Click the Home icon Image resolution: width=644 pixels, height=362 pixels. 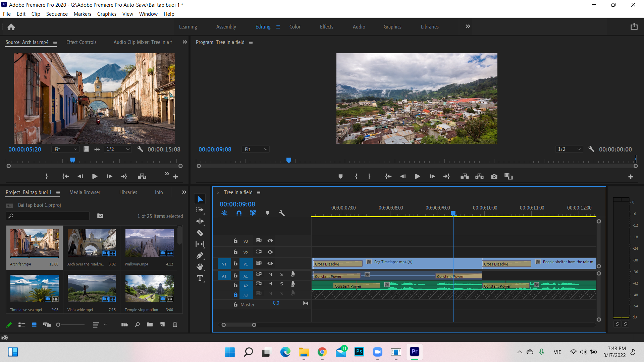[x=11, y=27]
